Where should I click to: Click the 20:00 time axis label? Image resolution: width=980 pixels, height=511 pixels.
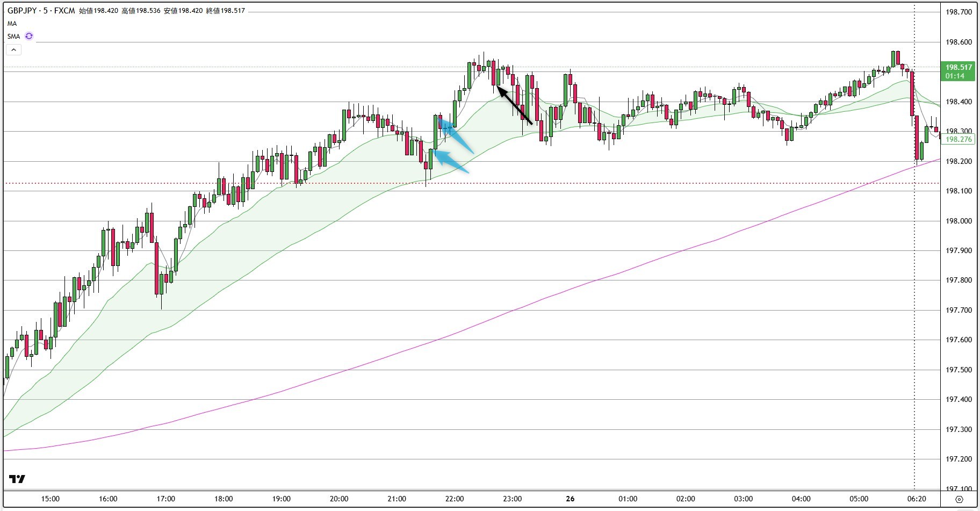(x=339, y=499)
